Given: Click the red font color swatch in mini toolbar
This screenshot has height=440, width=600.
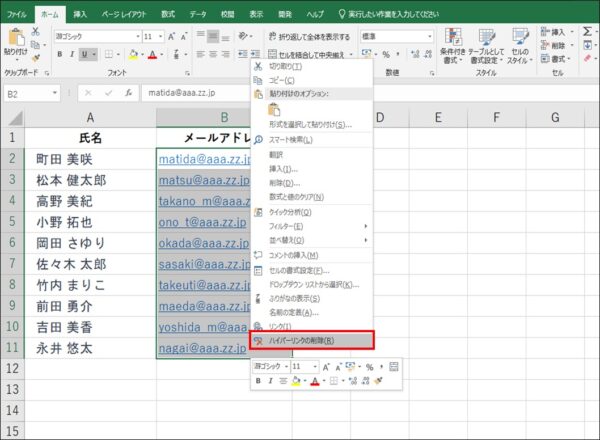Looking at the screenshot, I should point(313,381).
